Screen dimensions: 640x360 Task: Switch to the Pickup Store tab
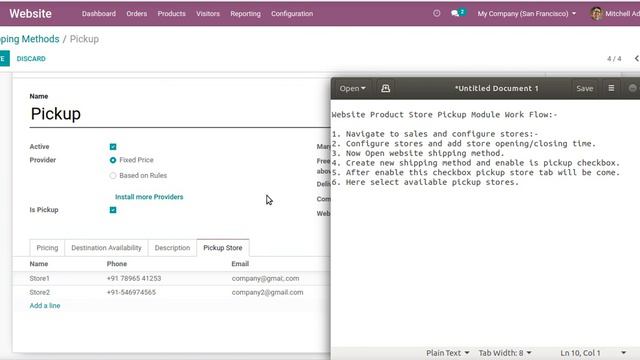click(223, 248)
